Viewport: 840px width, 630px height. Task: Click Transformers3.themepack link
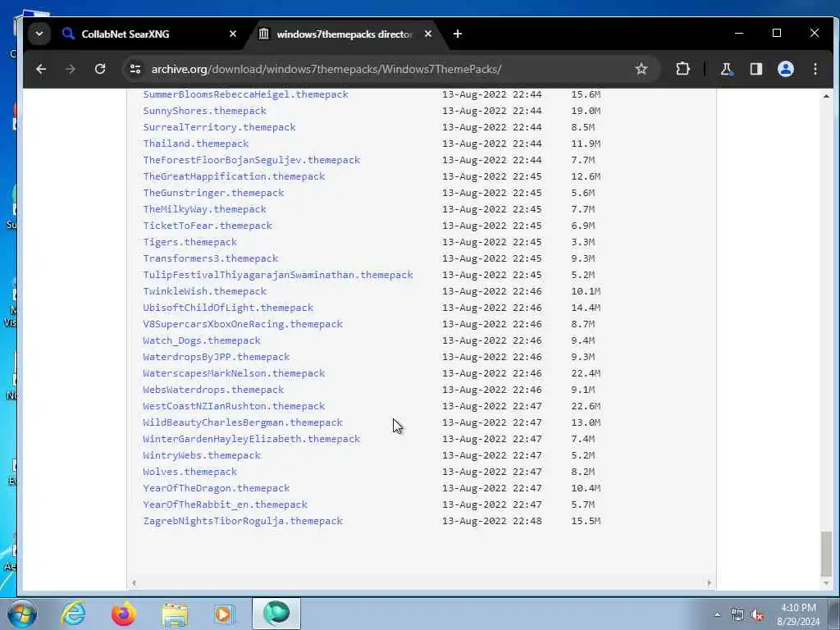pyautogui.click(x=211, y=258)
